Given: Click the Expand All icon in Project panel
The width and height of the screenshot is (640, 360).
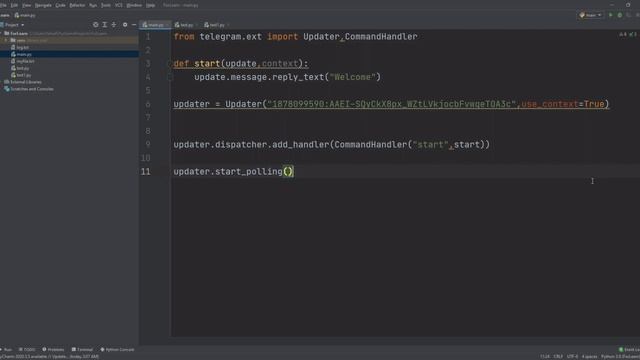Looking at the screenshot, I should tap(104, 25).
